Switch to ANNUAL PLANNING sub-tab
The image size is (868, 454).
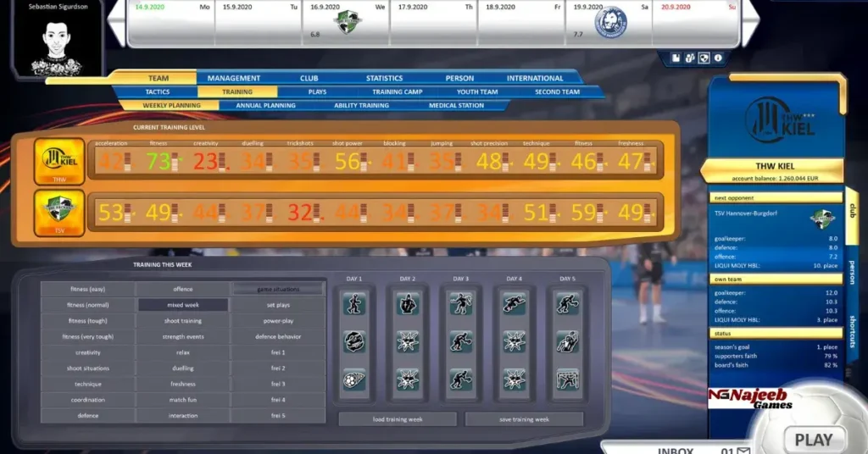click(x=265, y=105)
